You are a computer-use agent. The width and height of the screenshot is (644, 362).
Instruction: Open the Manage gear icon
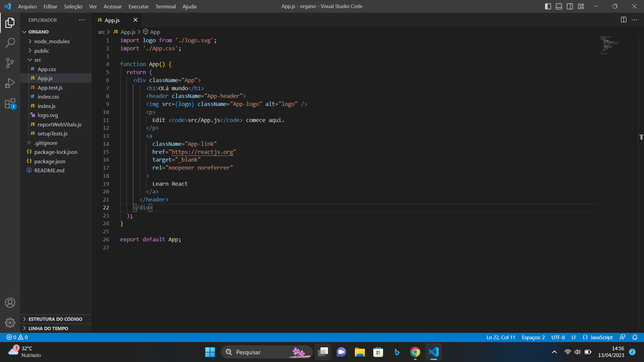coord(10,323)
